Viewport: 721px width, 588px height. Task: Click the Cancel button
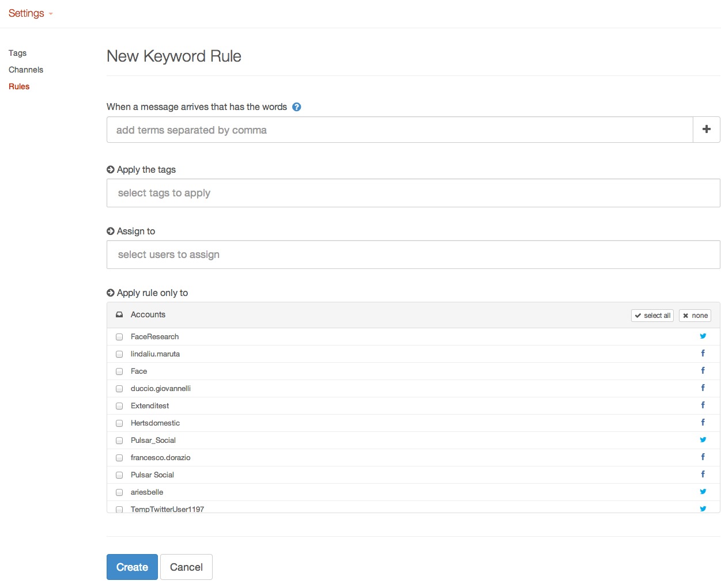[x=186, y=567]
